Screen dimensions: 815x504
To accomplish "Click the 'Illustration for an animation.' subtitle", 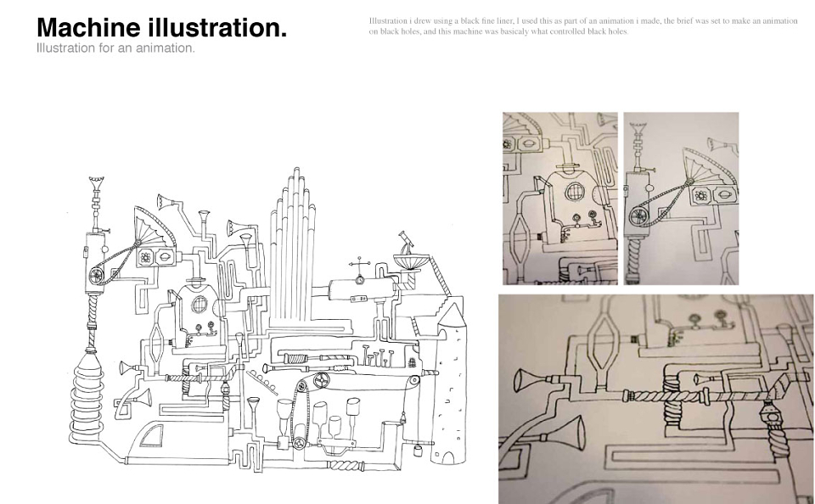I will [115, 48].
